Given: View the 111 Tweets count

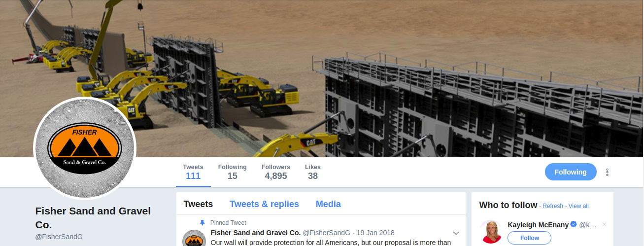Looking at the screenshot, I should tap(193, 172).
